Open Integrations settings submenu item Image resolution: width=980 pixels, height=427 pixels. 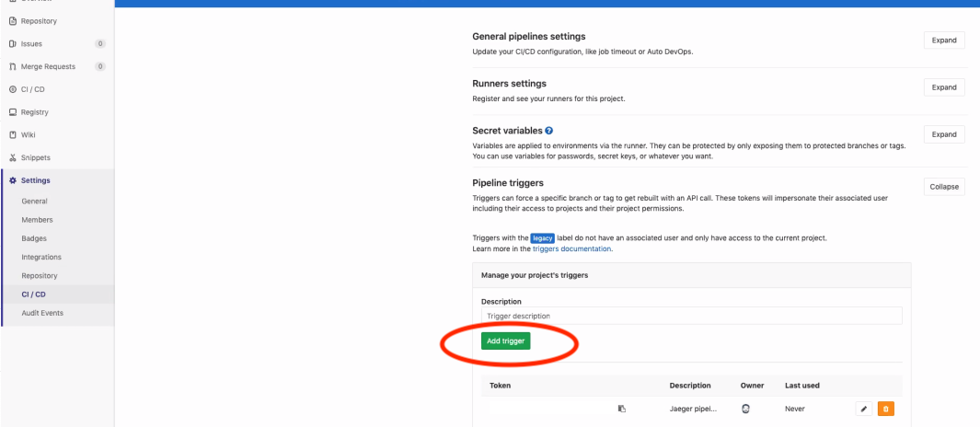[x=41, y=257]
